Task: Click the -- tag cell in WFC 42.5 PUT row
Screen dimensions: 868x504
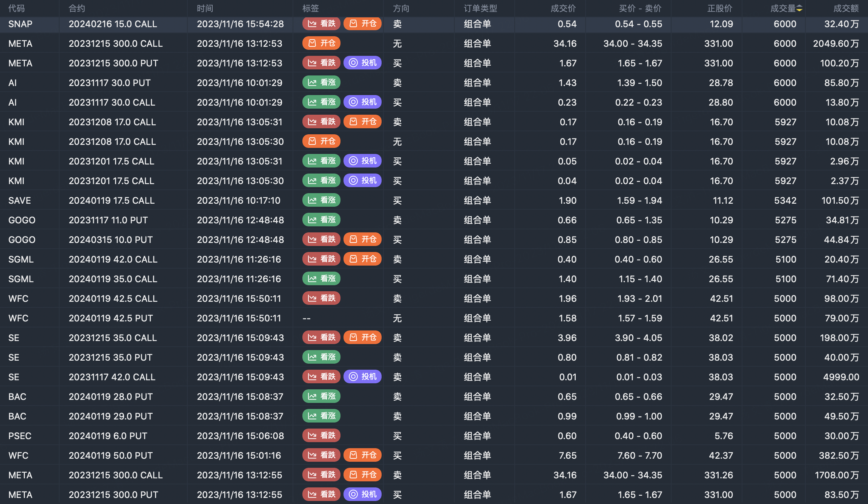Action: point(307,318)
